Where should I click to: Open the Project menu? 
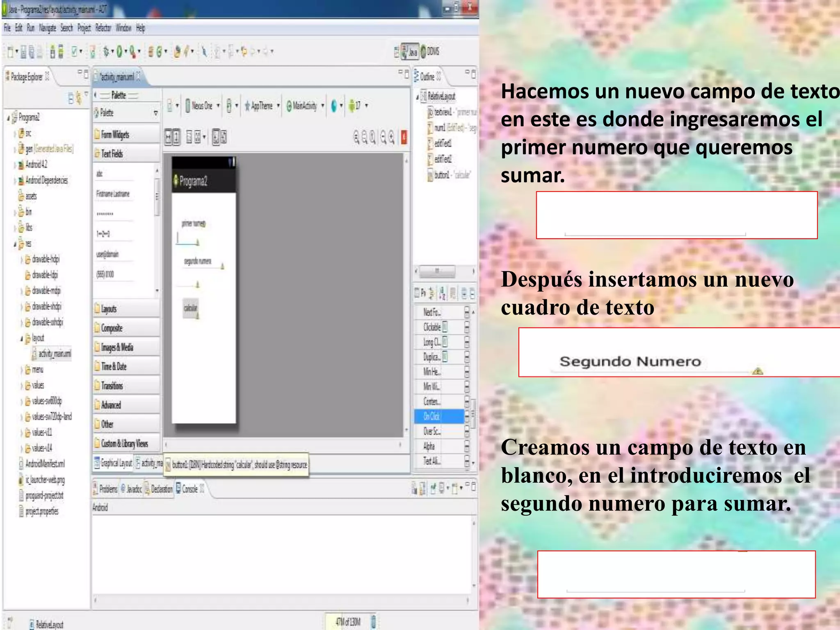pyautogui.click(x=84, y=28)
